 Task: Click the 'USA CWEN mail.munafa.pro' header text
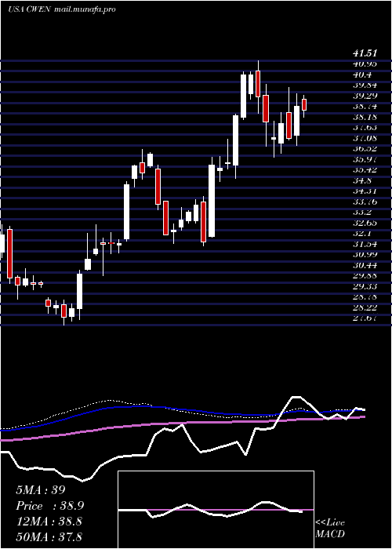pyautogui.click(x=62, y=9)
